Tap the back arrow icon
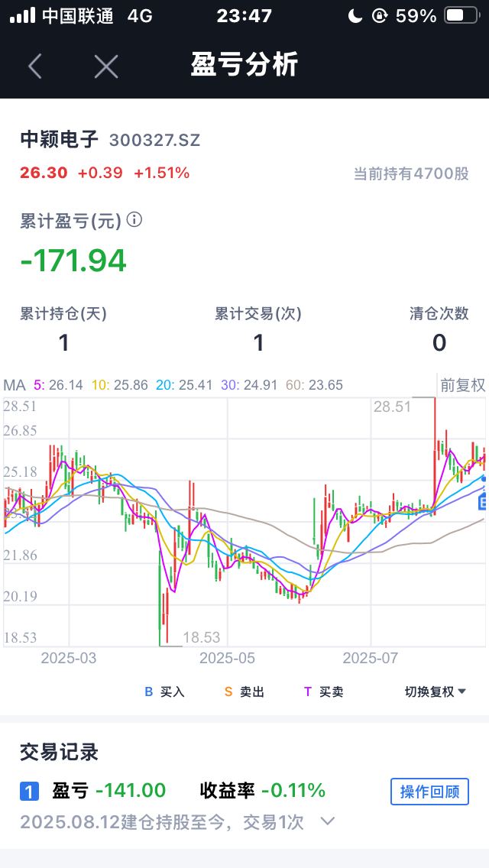Image resolution: width=489 pixels, height=868 pixels. click(x=35, y=66)
